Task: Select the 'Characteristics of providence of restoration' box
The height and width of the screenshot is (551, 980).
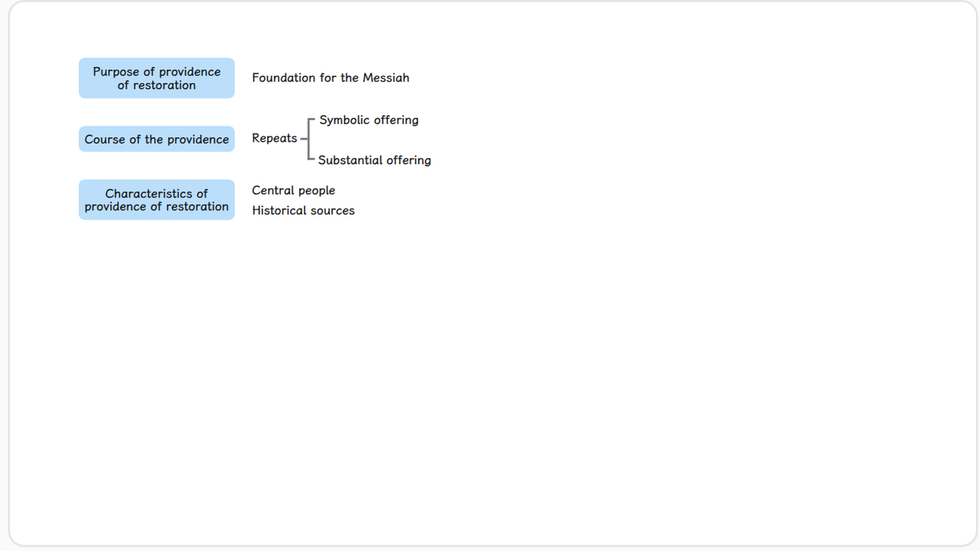Action: pyautogui.click(x=157, y=200)
